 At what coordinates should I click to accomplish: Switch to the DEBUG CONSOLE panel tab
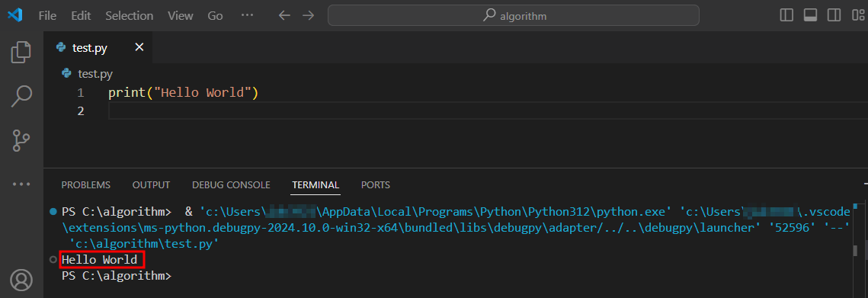click(231, 185)
